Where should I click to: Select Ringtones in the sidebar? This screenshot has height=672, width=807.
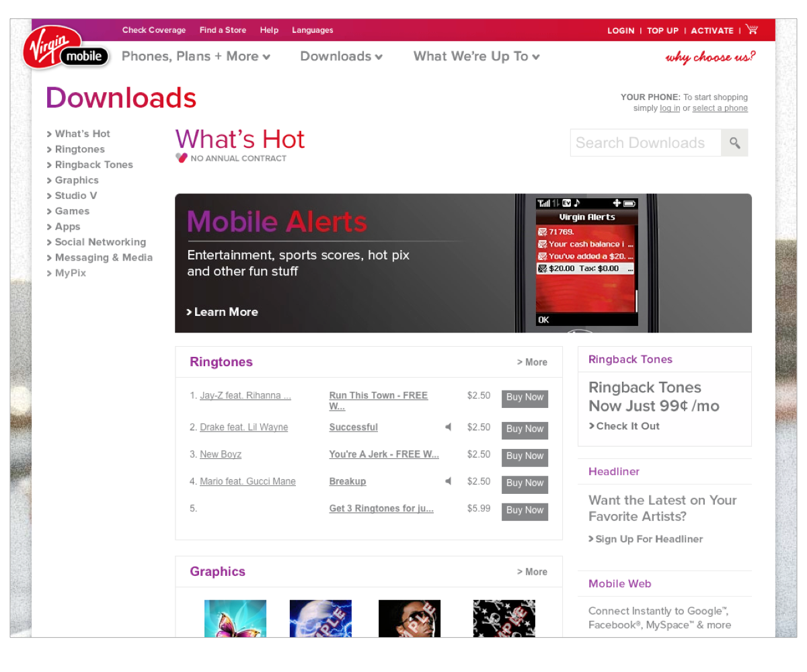79,149
